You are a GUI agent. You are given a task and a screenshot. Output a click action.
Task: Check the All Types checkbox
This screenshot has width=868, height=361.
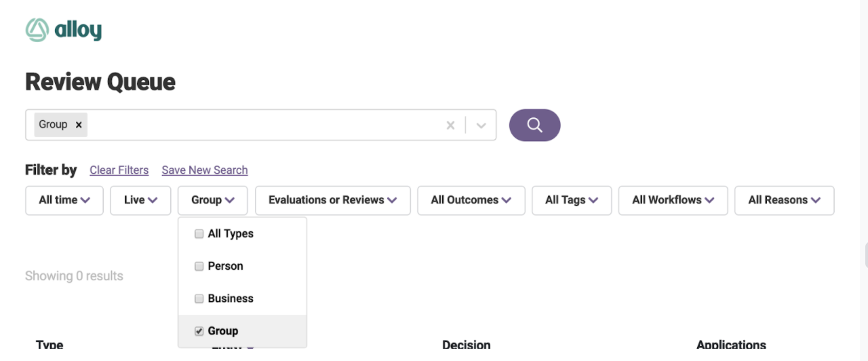(199, 233)
